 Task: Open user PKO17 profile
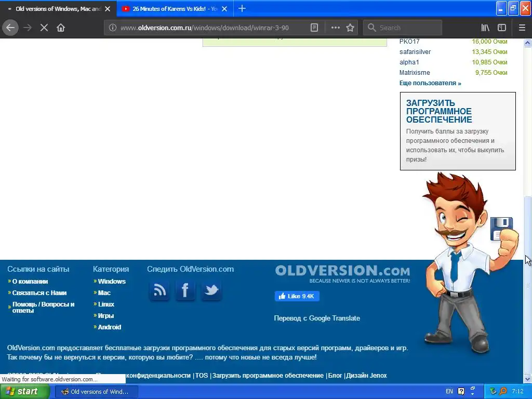click(x=409, y=42)
